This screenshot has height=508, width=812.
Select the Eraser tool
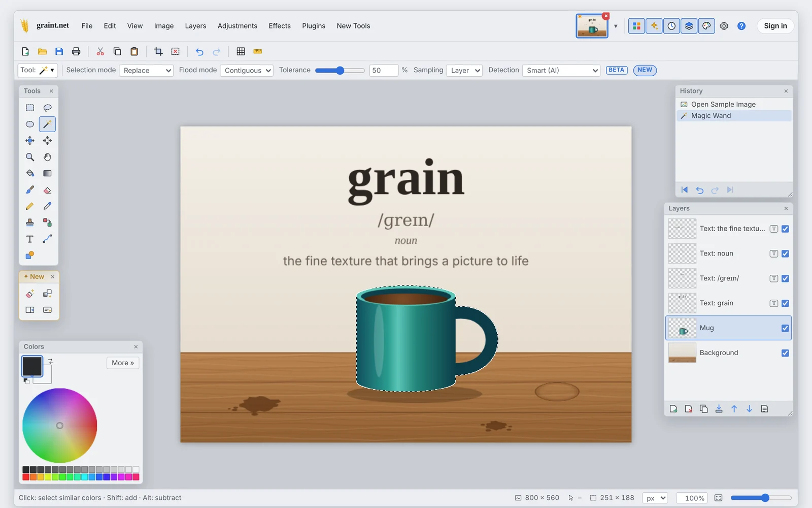click(x=47, y=190)
